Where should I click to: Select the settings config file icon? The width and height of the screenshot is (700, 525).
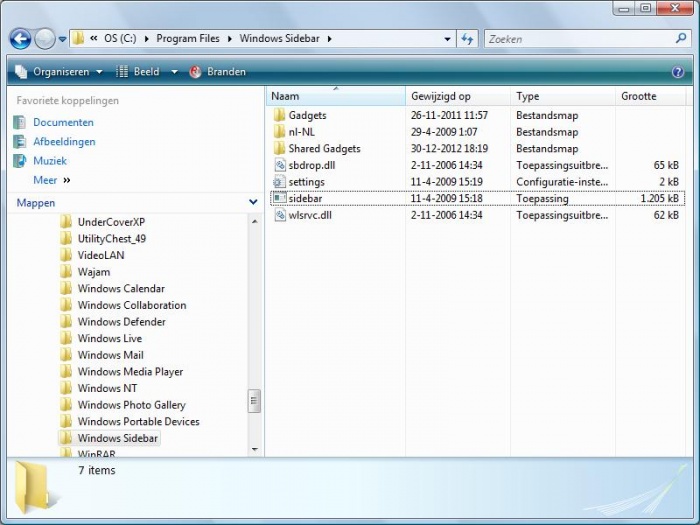click(x=279, y=182)
